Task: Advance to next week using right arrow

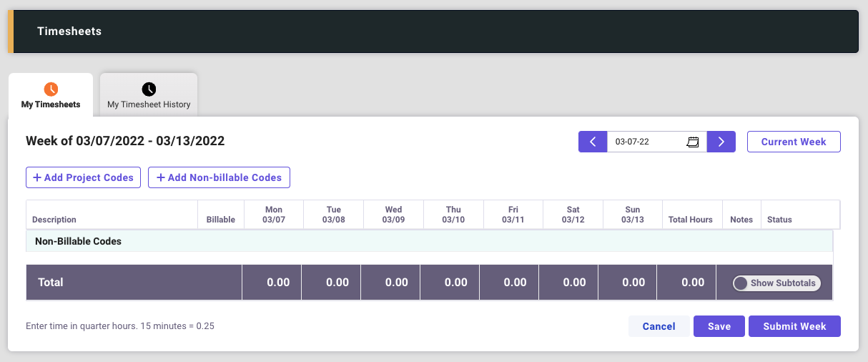Action: (x=721, y=142)
